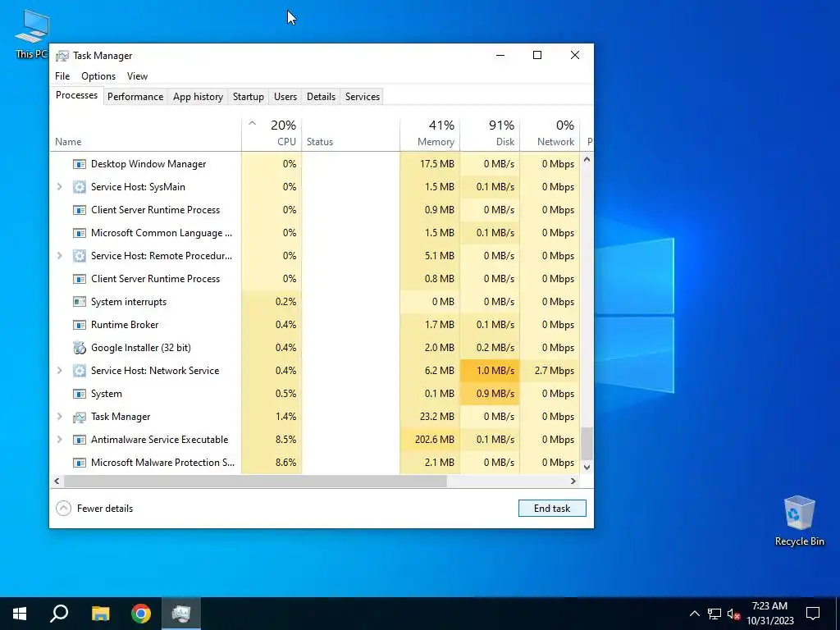Click the 202.6 MB memory value

coord(435,440)
